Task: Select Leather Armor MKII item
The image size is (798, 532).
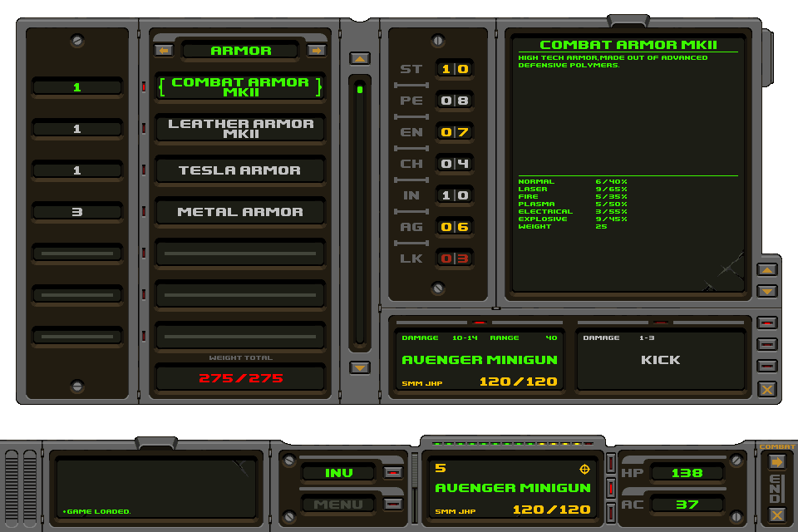Action: [240, 129]
